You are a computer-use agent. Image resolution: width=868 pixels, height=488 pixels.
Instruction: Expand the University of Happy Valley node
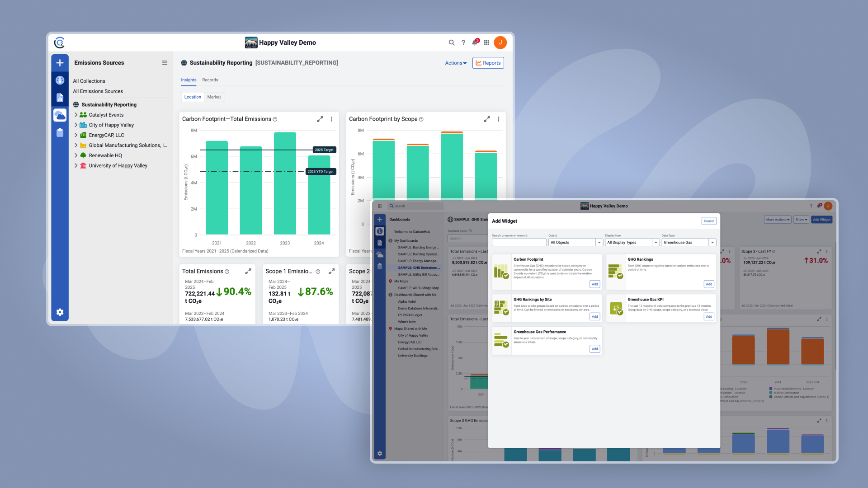pos(76,166)
